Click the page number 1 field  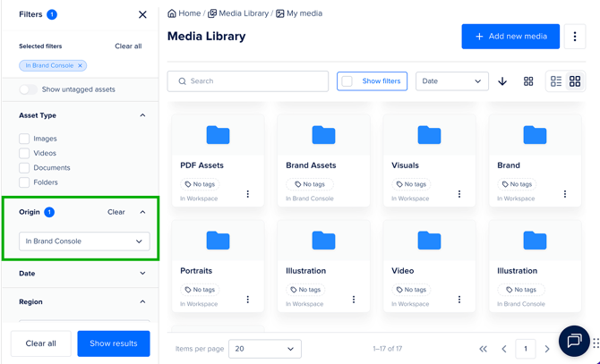[x=526, y=349]
